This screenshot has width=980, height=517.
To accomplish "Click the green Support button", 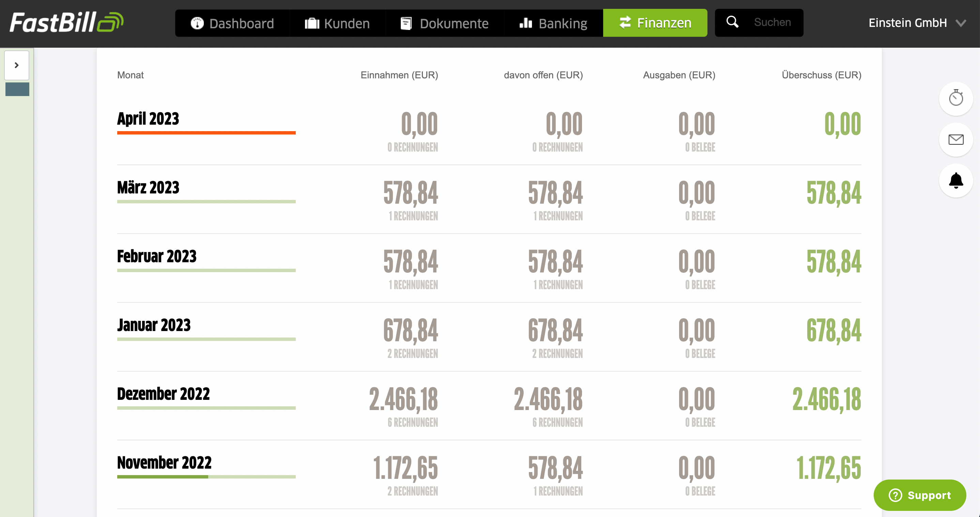I will click(x=919, y=495).
